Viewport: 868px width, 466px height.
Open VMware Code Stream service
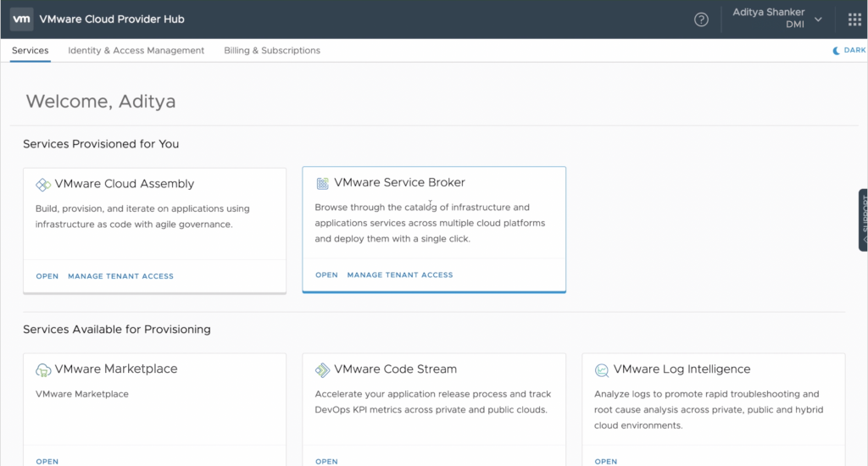click(326, 461)
